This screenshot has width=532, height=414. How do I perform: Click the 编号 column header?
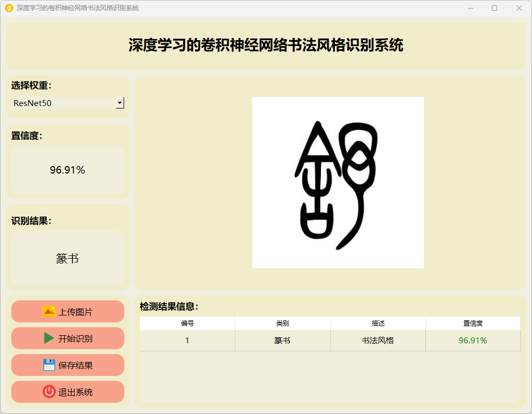click(187, 323)
